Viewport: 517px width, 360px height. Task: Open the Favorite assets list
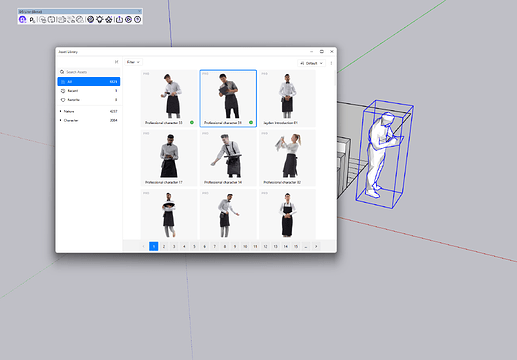(89, 100)
